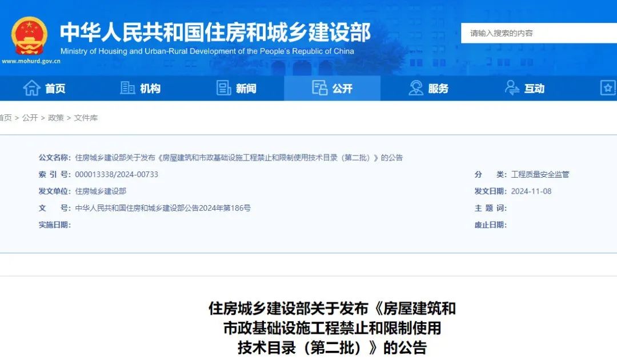Click the building icon beside 机构
Screen dimensions: 617x364
127,88
